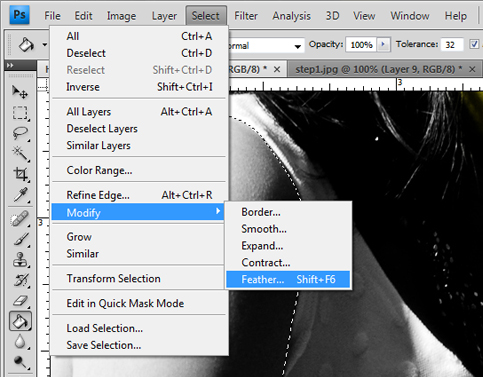This screenshot has width=483, height=377.
Task: Select the History Brush tool
Action: coord(20,280)
